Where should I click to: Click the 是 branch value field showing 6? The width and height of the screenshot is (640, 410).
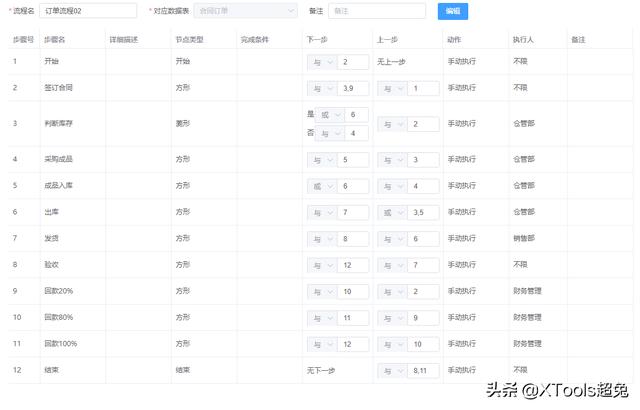point(357,115)
